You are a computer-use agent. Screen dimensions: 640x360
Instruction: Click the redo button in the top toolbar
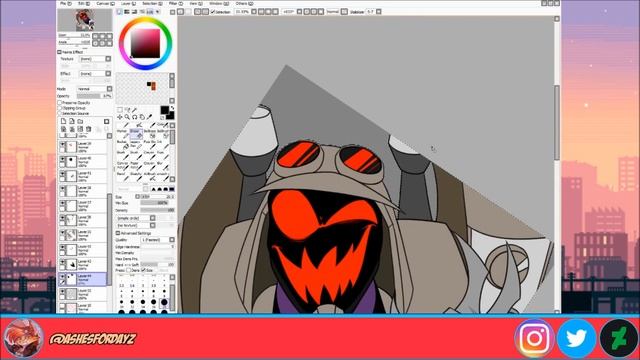188,12
